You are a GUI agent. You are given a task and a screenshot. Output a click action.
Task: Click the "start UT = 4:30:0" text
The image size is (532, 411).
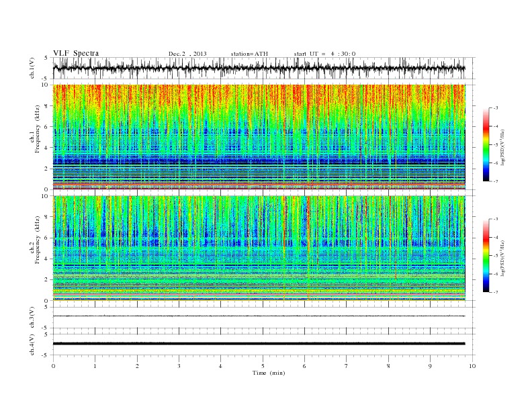point(324,54)
